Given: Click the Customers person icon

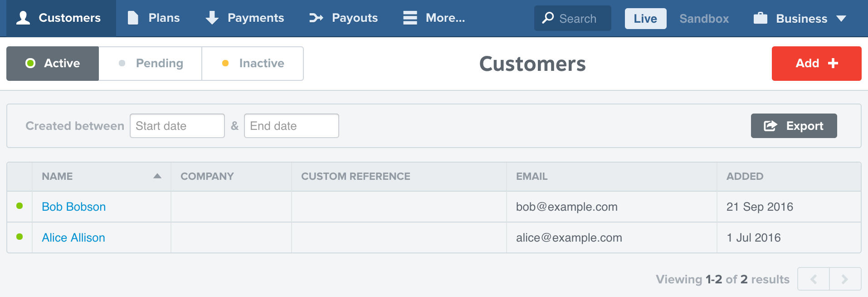Looking at the screenshot, I should click(23, 18).
